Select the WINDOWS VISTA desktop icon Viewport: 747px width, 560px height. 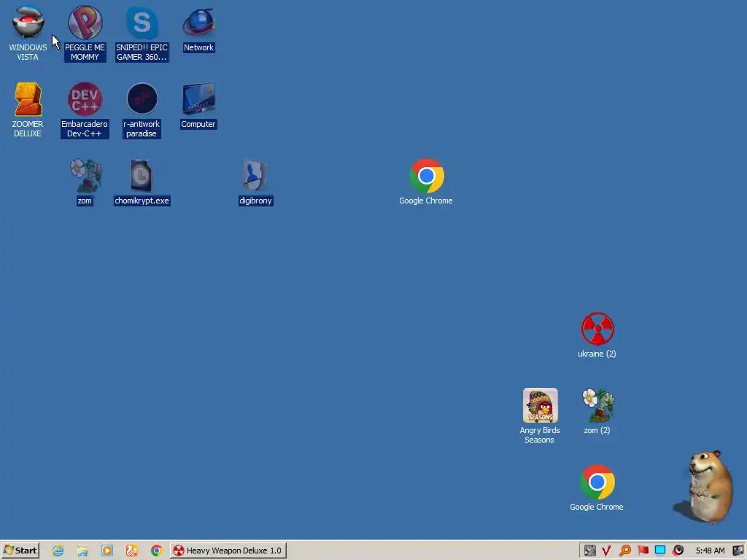point(28,34)
